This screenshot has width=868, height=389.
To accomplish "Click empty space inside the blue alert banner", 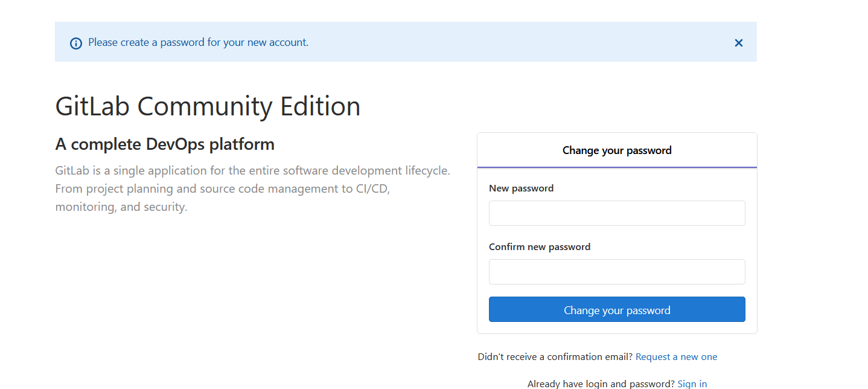I will tap(513, 42).
